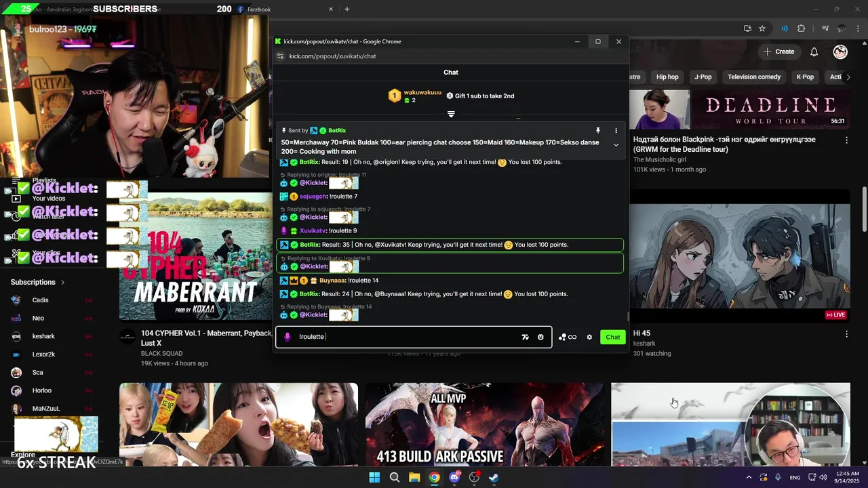
Task: Click the YouTube Create button
Action: tap(778, 52)
